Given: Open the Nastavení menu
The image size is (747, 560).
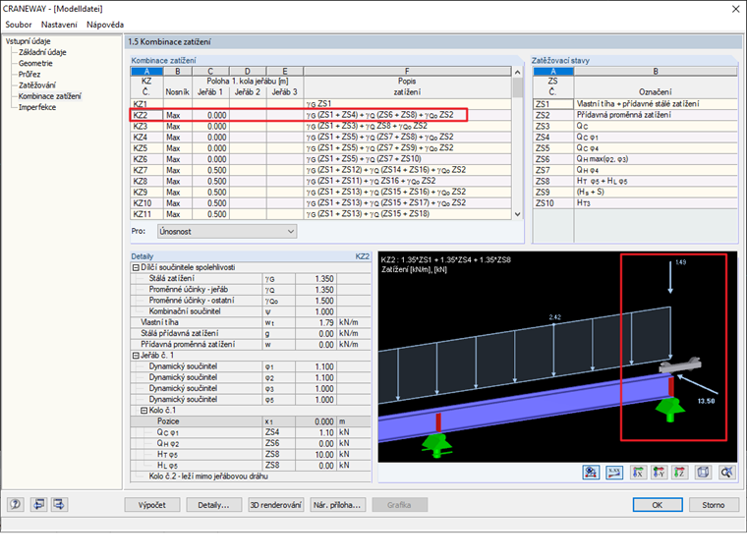Looking at the screenshot, I should (59, 25).
